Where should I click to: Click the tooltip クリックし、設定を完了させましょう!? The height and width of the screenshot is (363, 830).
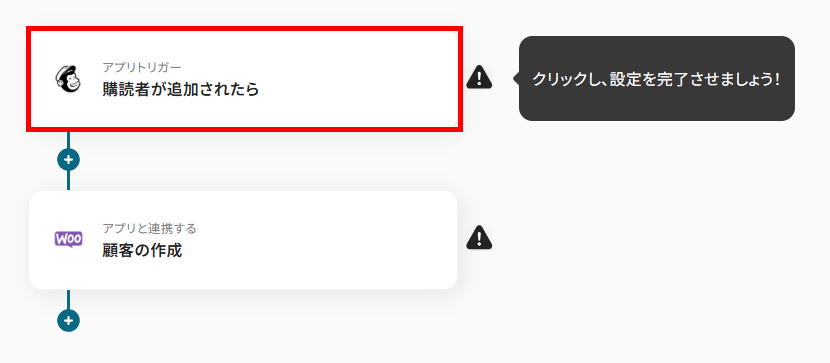(656, 78)
